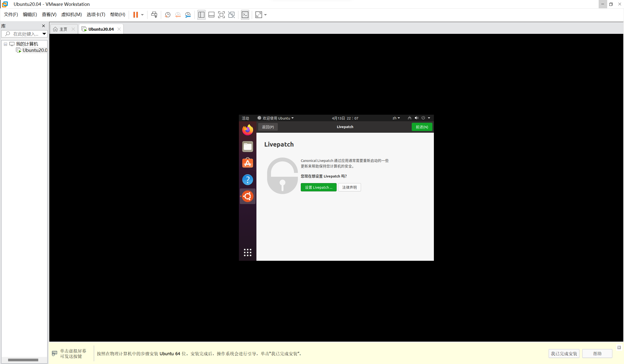
Task: Open the 文件(F) menu
Action: (11, 15)
